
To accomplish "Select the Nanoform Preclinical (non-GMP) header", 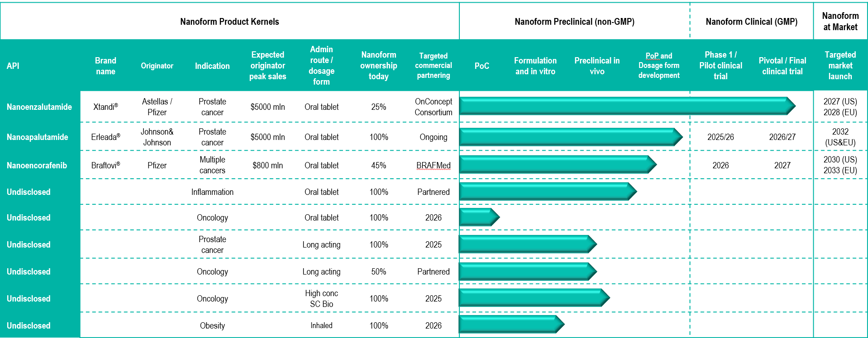I will click(574, 22).
